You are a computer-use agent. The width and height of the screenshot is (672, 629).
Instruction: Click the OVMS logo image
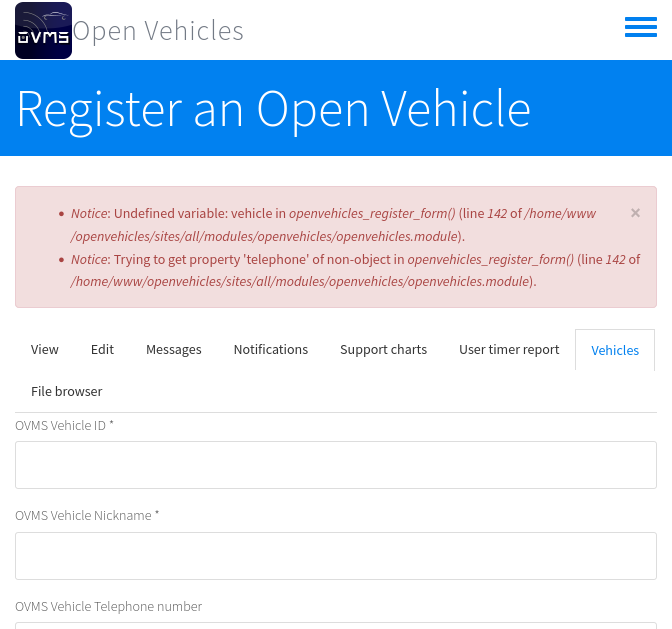pos(43,30)
